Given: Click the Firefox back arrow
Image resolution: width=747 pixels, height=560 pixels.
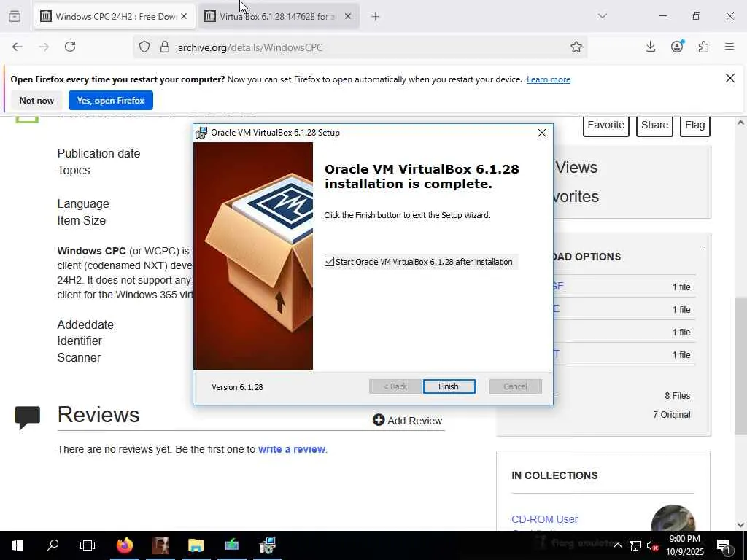Looking at the screenshot, I should click(x=18, y=47).
